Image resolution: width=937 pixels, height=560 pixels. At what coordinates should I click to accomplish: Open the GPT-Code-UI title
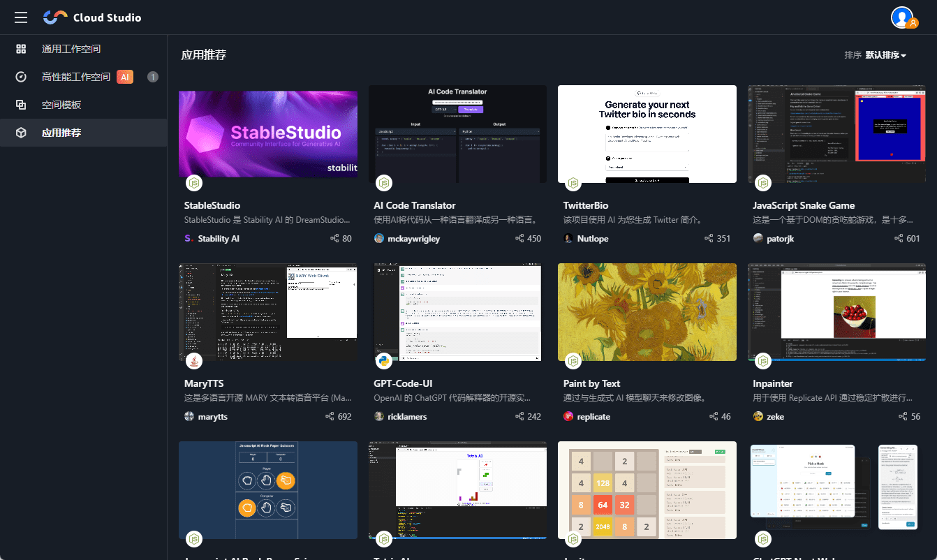pyautogui.click(x=404, y=383)
